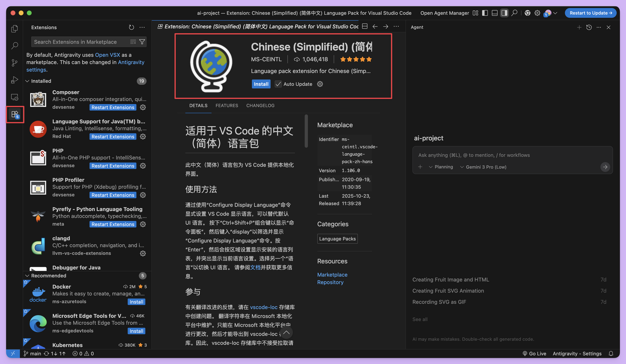The height and width of the screenshot is (364, 626).
Task: Open the Extensions view in the activity bar
Action: pos(14,114)
